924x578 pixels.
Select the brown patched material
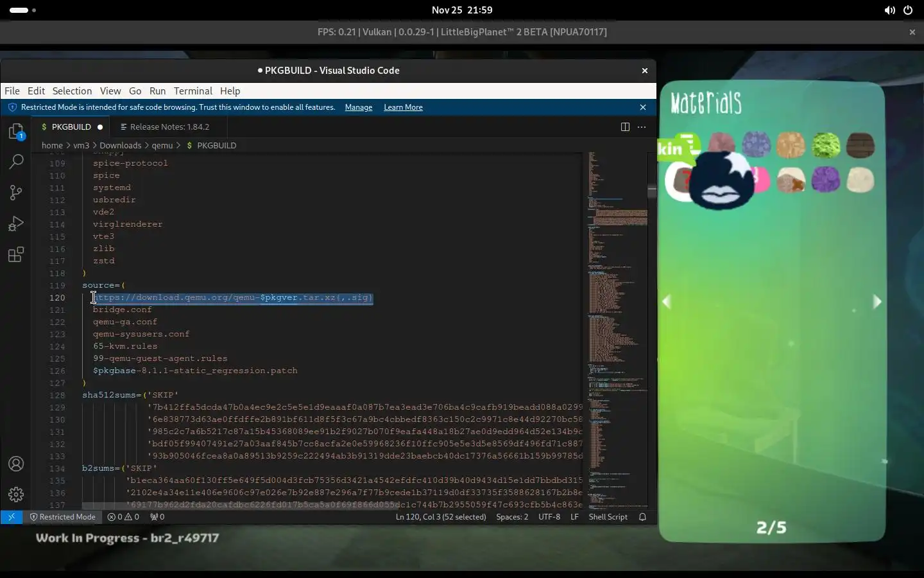point(791,180)
